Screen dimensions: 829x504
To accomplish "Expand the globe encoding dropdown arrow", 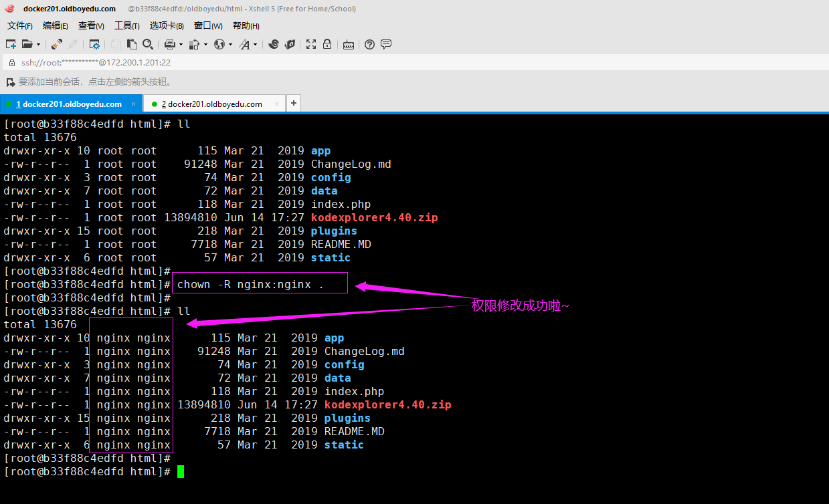I will pyautogui.click(x=230, y=45).
